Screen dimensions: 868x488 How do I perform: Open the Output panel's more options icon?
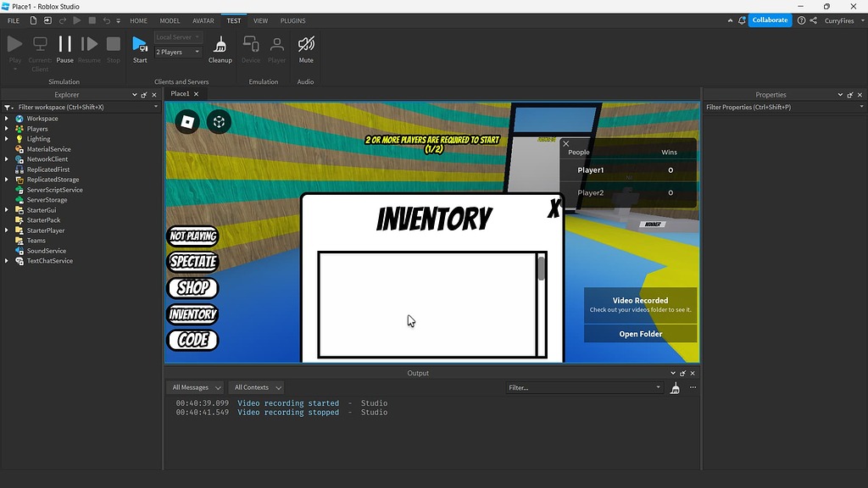[693, 387]
